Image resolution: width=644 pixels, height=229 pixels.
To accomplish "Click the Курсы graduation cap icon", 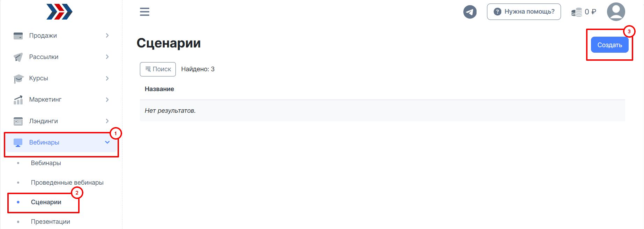I will (x=18, y=79).
